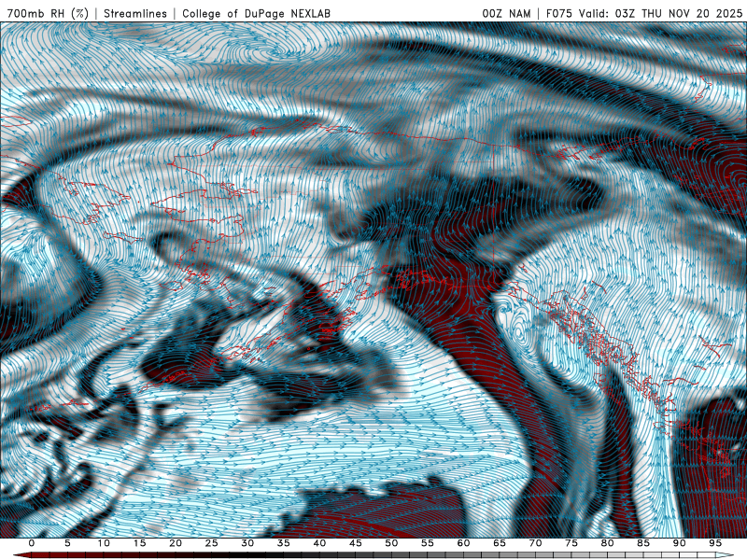
Task: Click the color bar label '5'
Action: coord(67,543)
